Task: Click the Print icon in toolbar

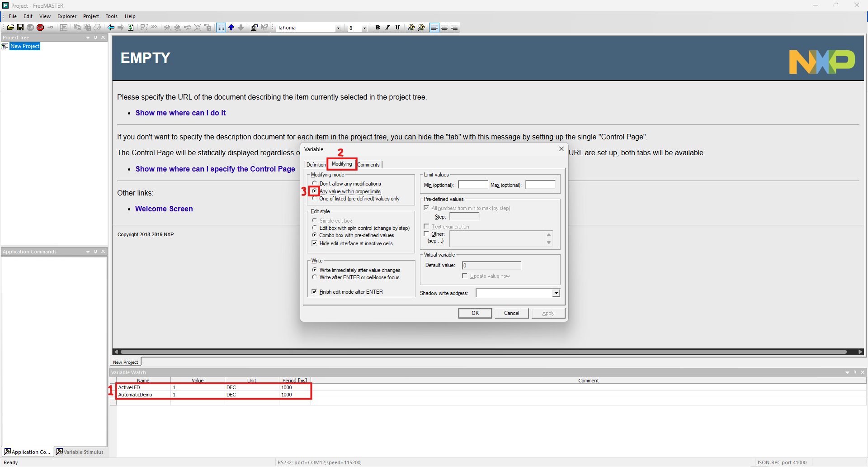Action: [x=97, y=28]
